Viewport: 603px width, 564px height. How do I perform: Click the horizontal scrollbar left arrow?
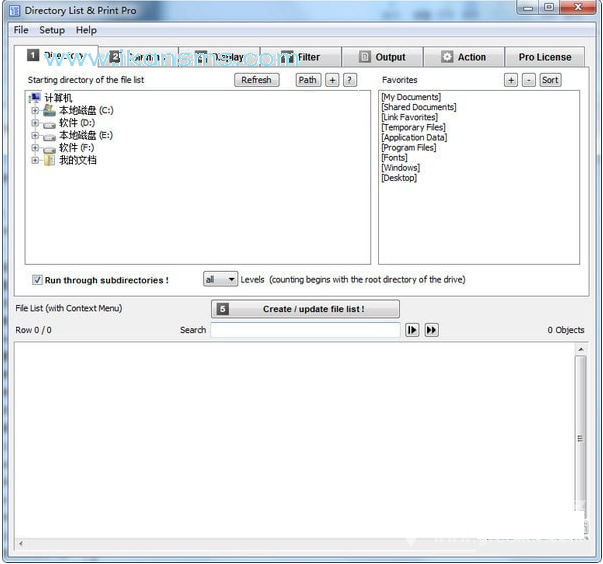(x=21, y=543)
